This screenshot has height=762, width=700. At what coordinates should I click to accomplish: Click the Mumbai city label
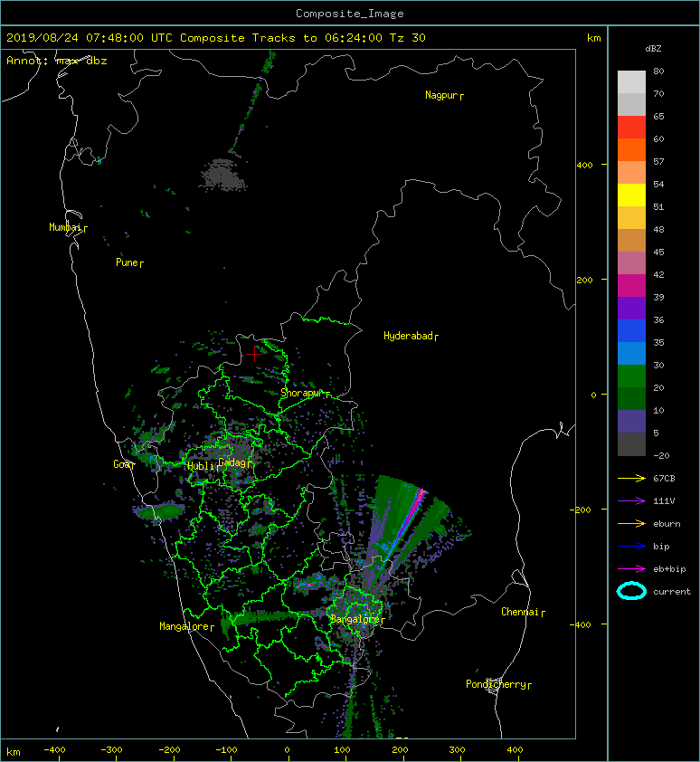64,227
